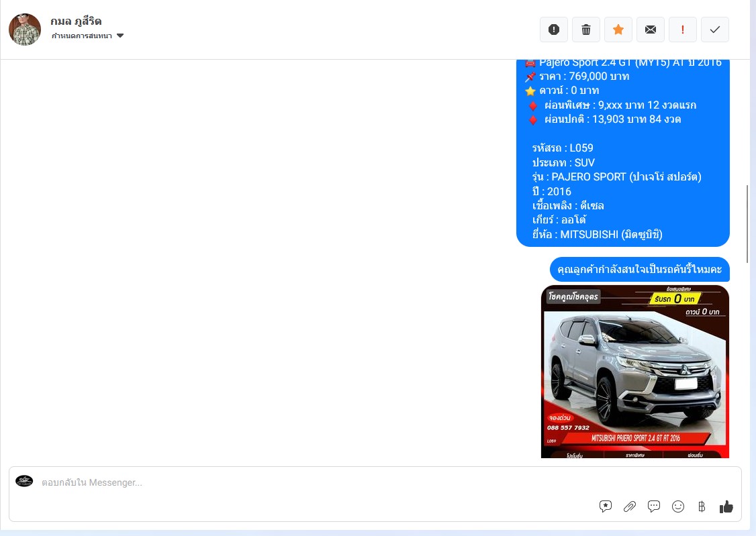Image resolution: width=756 pixels, height=536 pixels.
Task: Flag conversation with red exclamation icon
Action: (x=683, y=30)
